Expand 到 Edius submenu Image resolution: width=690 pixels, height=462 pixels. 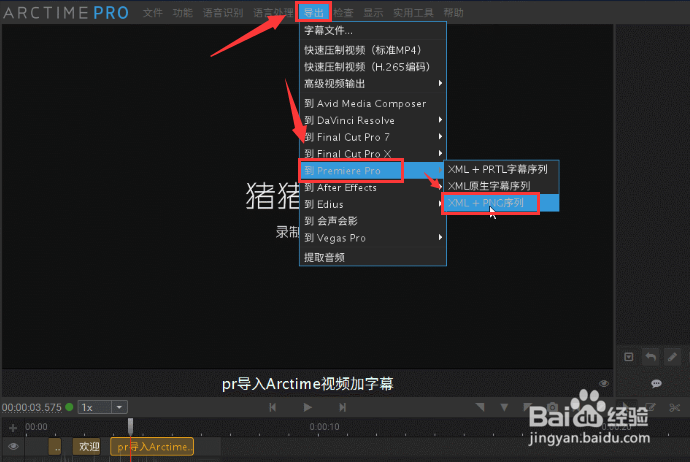(373, 204)
